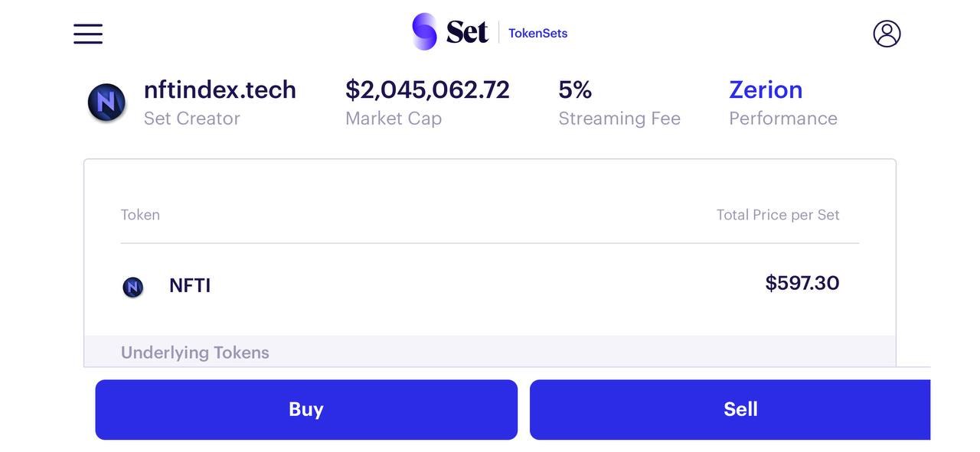Click the small NFTI token icon

(x=133, y=287)
